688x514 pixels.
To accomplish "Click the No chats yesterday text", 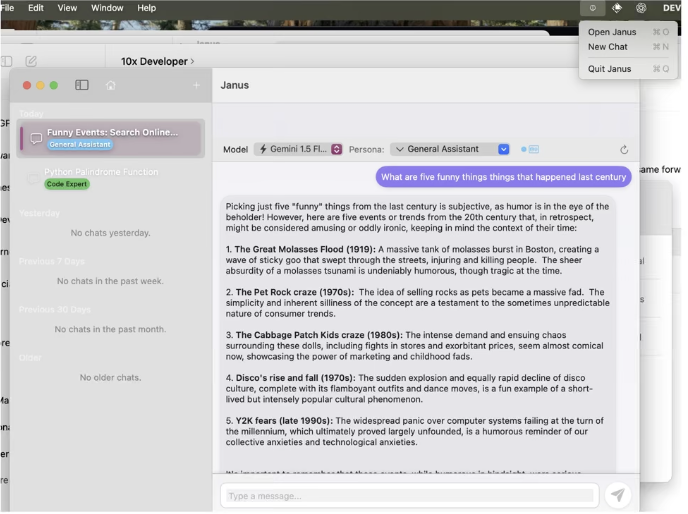I will 111,233.
